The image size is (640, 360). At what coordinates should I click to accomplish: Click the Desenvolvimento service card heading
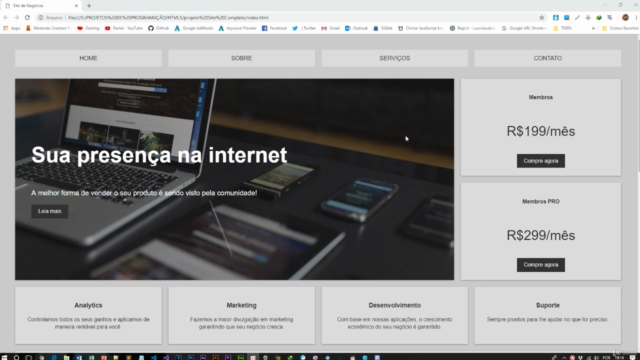click(394, 305)
